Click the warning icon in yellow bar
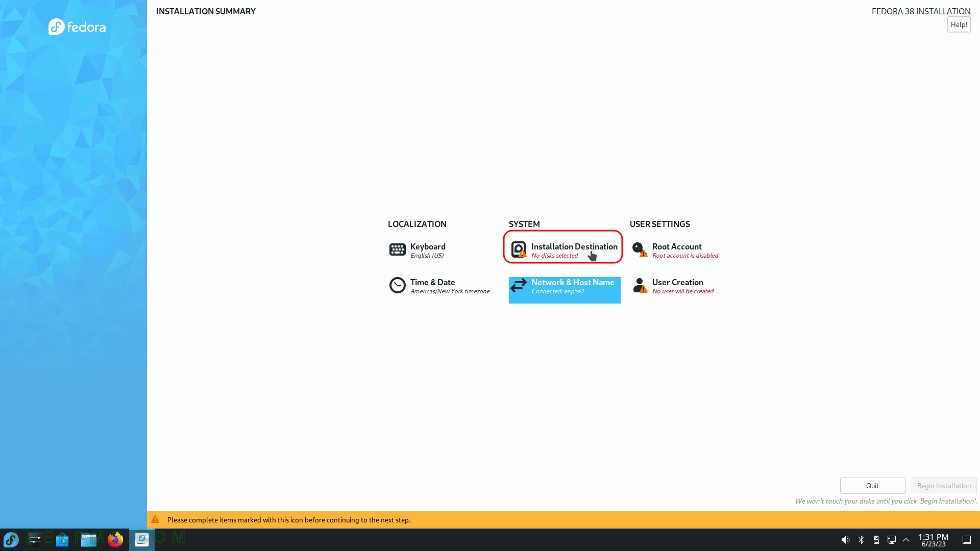 [x=155, y=519]
